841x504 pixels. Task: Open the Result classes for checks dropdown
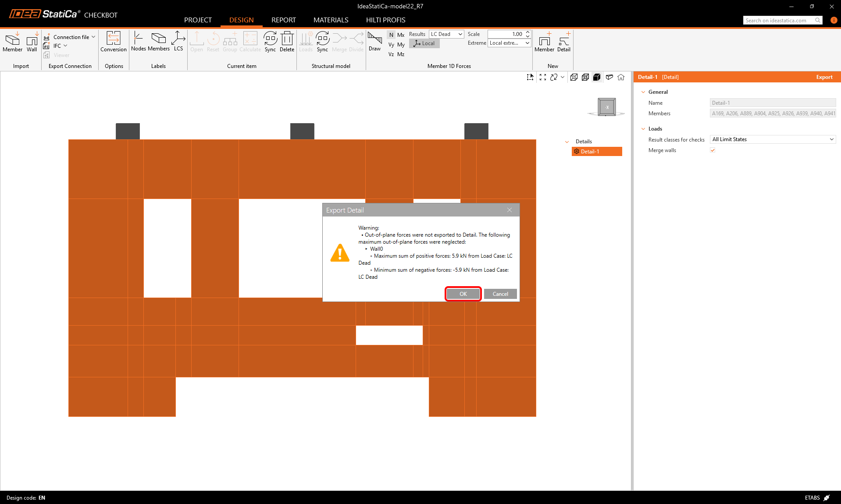[773, 139]
